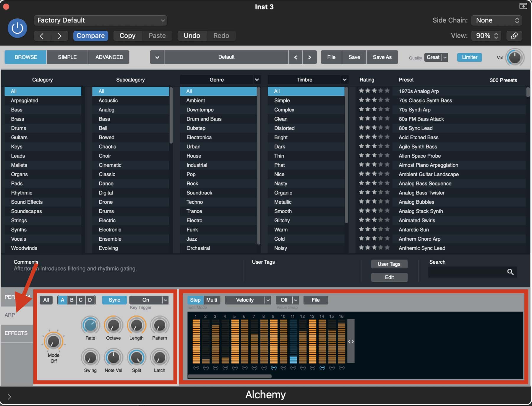This screenshot has height=406, width=532.
Task: Click the plugin power button
Action: 17,28
